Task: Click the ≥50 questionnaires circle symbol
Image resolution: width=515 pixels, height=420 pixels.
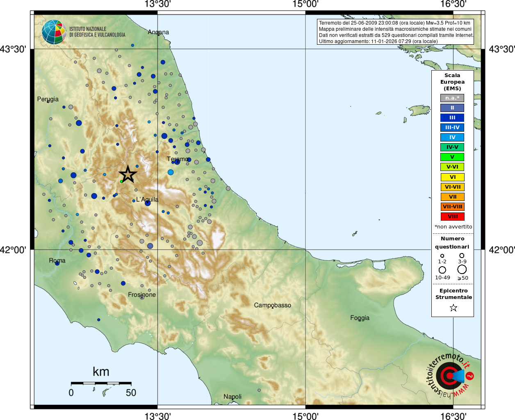Action: (x=462, y=269)
